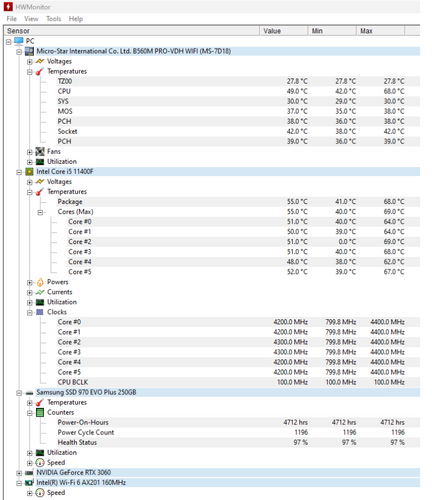Click the thermometer icon of CPU Temperatures
This screenshot has width=432, height=500.
pos(40,192)
